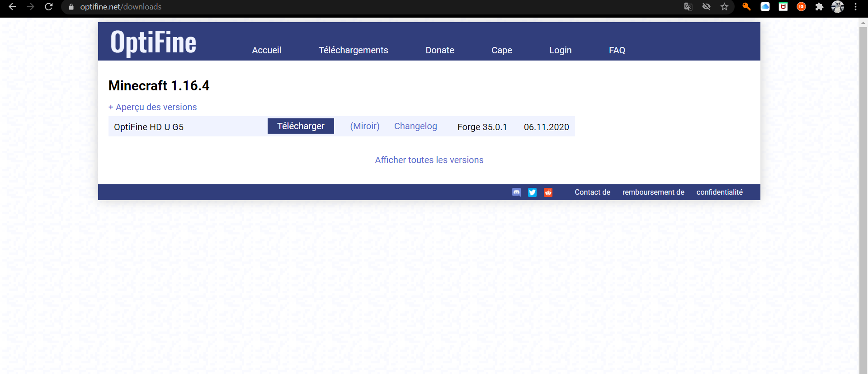Screen dimensions: 868x374
Task: Open 'confidentialité' footer link
Action: pos(719,192)
